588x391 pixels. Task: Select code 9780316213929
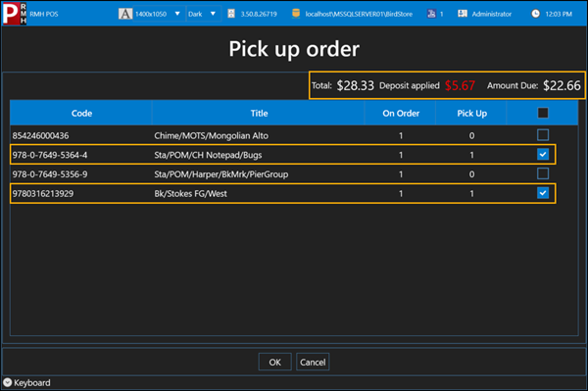(43, 194)
